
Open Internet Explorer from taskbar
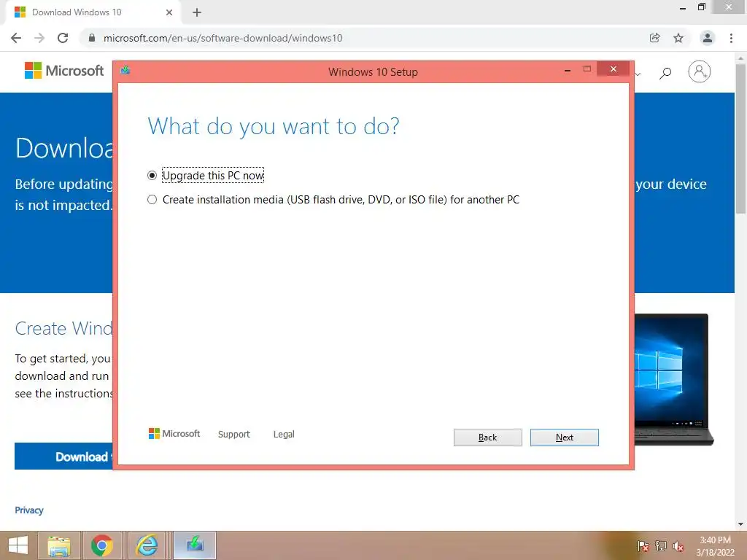[x=147, y=545]
